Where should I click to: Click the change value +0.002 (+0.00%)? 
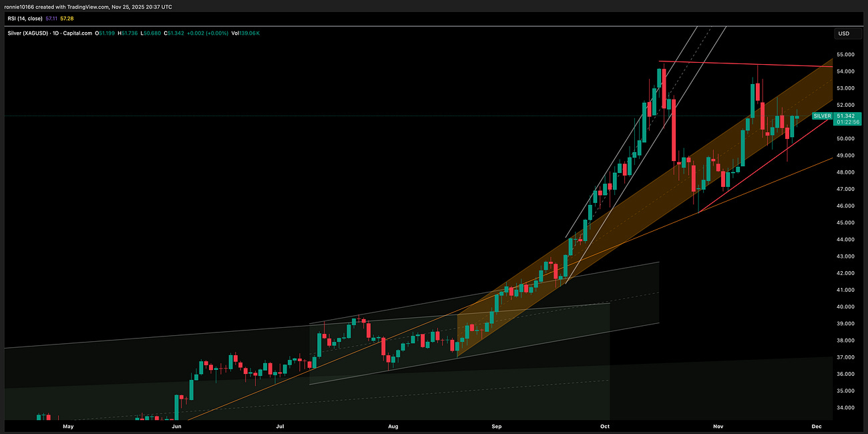tap(208, 31)
